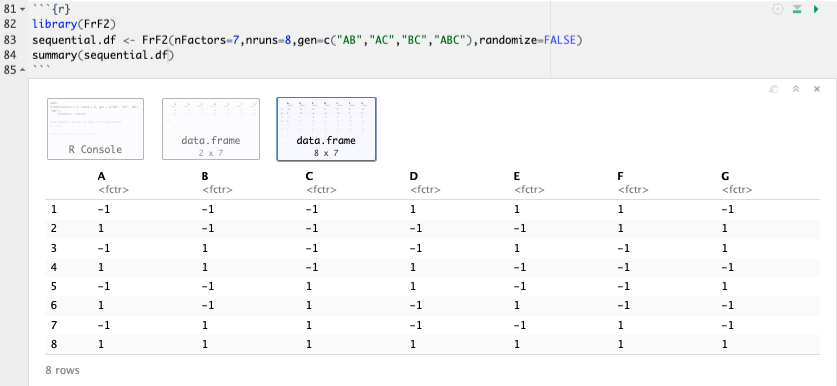Collapse the chunk output with the double-chevron icon
The image size is (837, 386).
pyautogui.click(x=795, y=89)
